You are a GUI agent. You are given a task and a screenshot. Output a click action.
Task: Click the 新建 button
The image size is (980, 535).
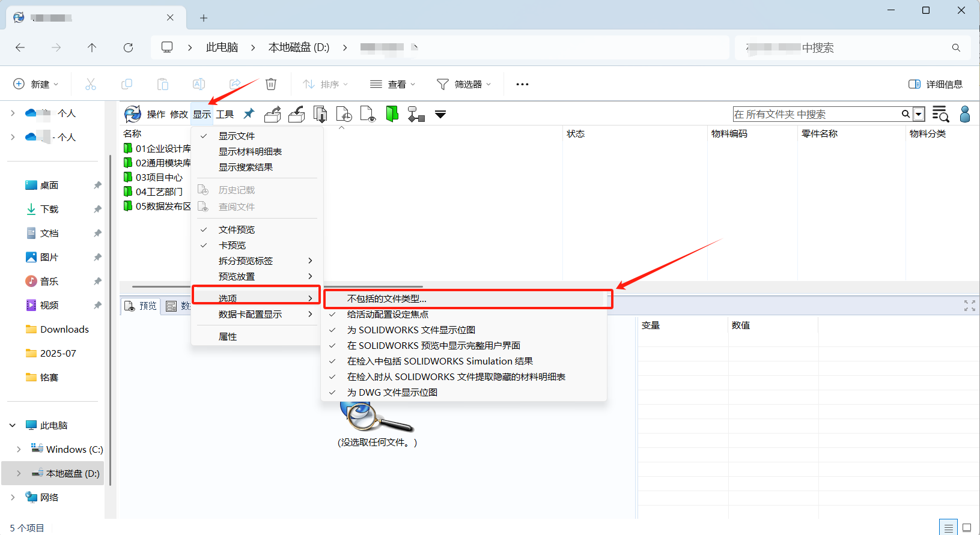36,84
